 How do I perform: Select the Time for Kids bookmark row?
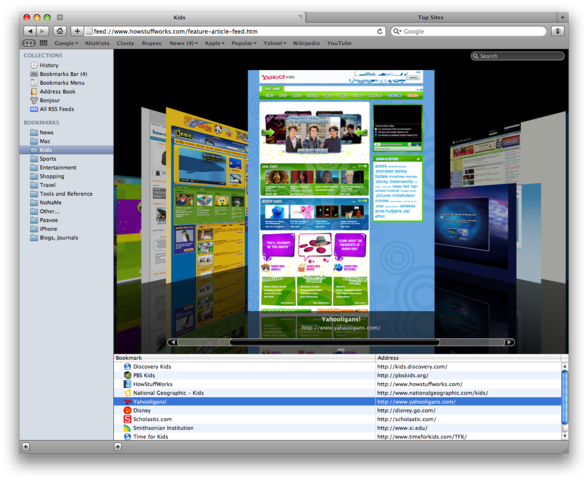[x=338, y=436]
